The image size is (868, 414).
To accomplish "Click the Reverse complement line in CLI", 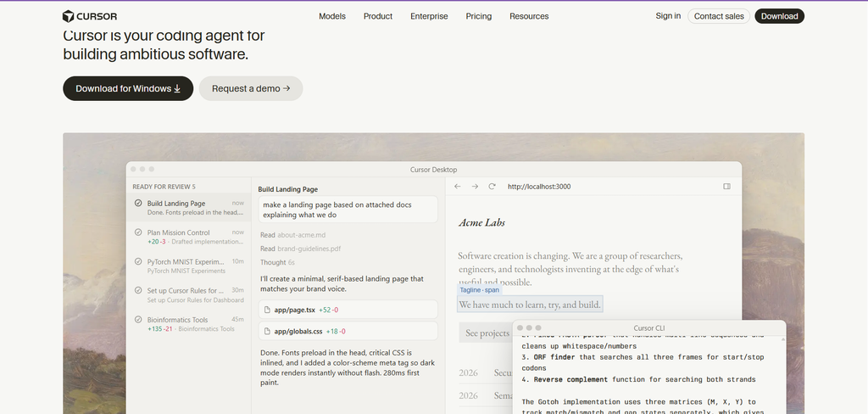I will pos(638,379).
